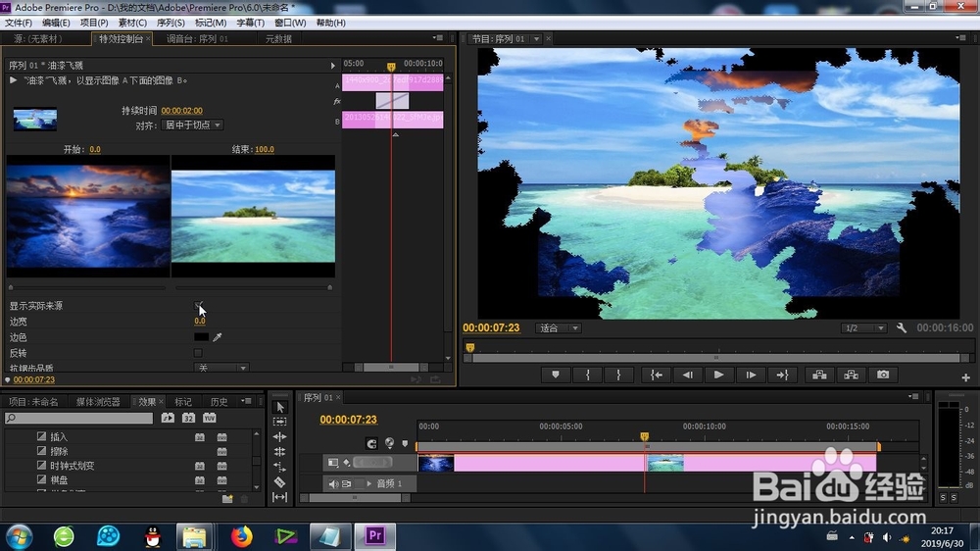Select the Slip tool
Viewport: 980px width, 551px height.
pyautogui.click(x=280, y=497)
